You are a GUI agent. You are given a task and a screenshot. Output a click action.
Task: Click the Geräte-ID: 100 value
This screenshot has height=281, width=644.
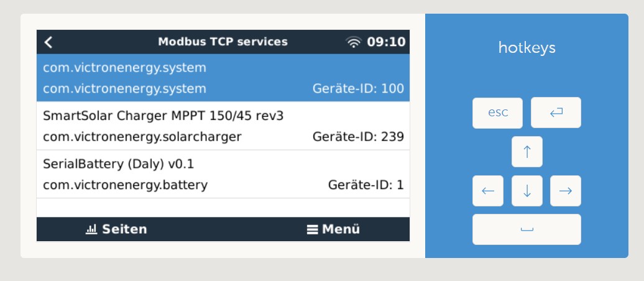point(358,89)
